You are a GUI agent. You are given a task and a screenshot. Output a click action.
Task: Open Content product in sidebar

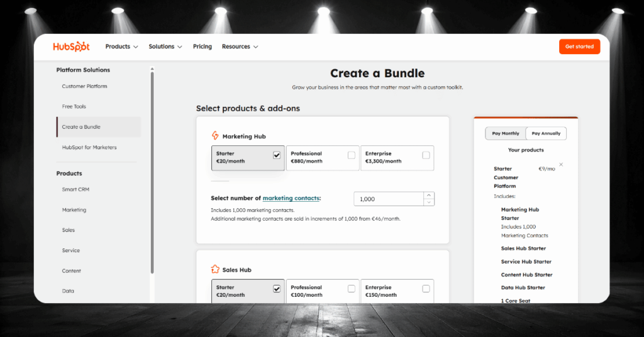click(x=72, y=271)
